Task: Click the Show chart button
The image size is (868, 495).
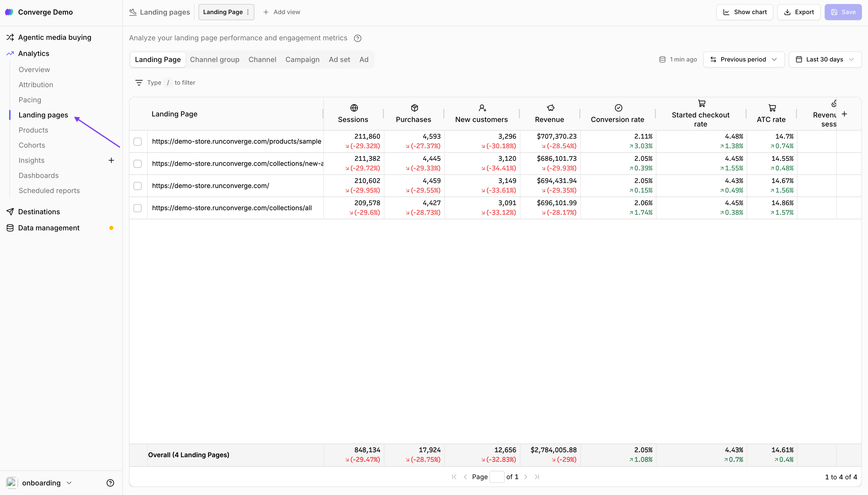Action: pos(744,12)
